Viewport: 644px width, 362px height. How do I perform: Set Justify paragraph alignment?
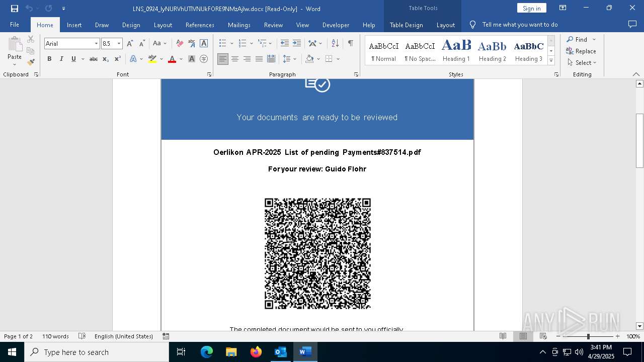pos(259,59)
